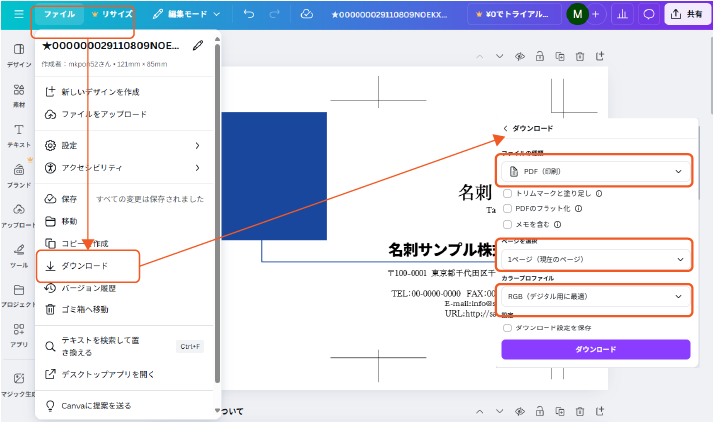Select the design title in the top bar
Viewport: 713px width, 422px height.
tap(389, 15)
